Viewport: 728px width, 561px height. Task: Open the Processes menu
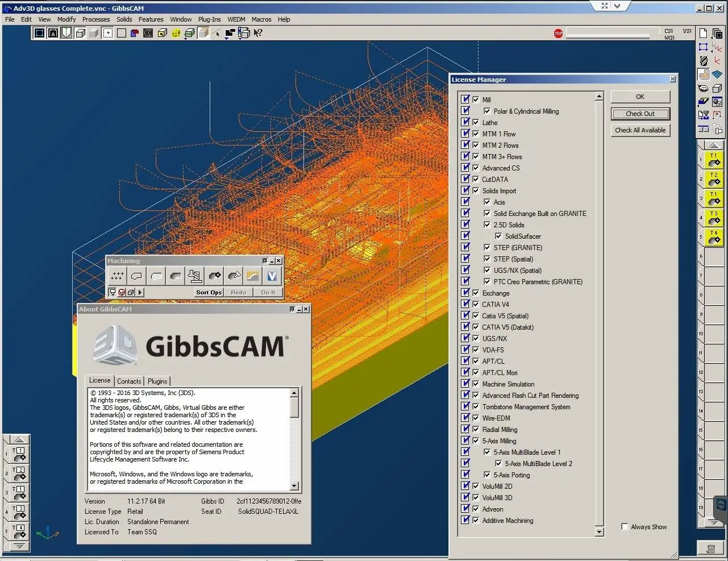[x=96, y=19]
